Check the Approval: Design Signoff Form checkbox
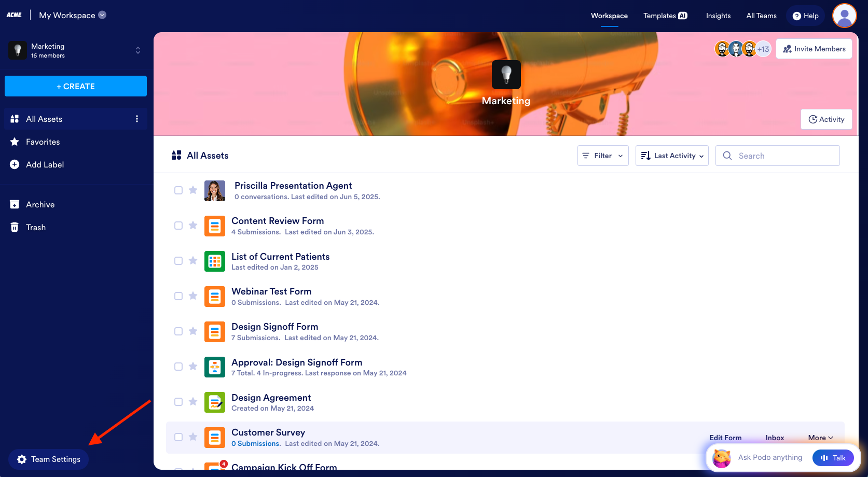 pyautogui.click(x=178, y=367)
